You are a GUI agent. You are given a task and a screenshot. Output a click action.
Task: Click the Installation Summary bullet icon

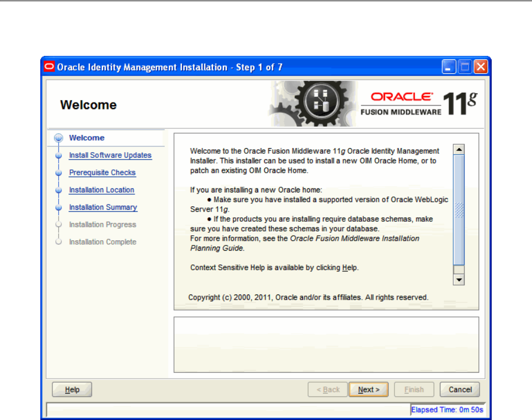point(59,207)
